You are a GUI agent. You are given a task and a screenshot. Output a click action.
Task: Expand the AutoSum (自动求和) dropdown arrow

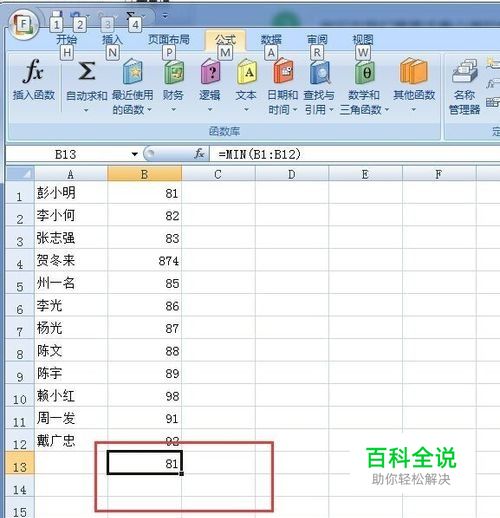(86, 110)
